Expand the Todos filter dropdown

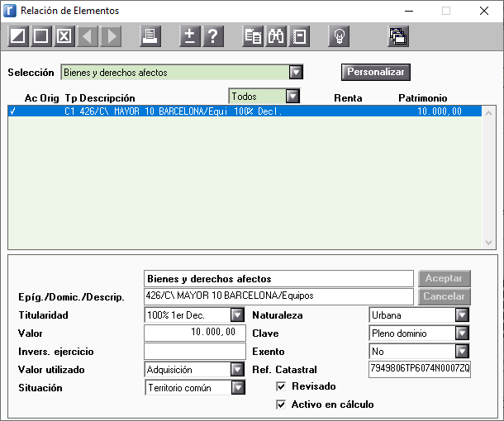tap(292, 97)
